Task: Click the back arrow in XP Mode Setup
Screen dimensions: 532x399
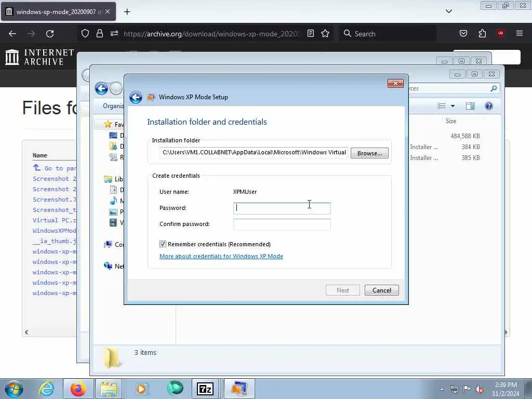Action: click(x=136, y=97)
